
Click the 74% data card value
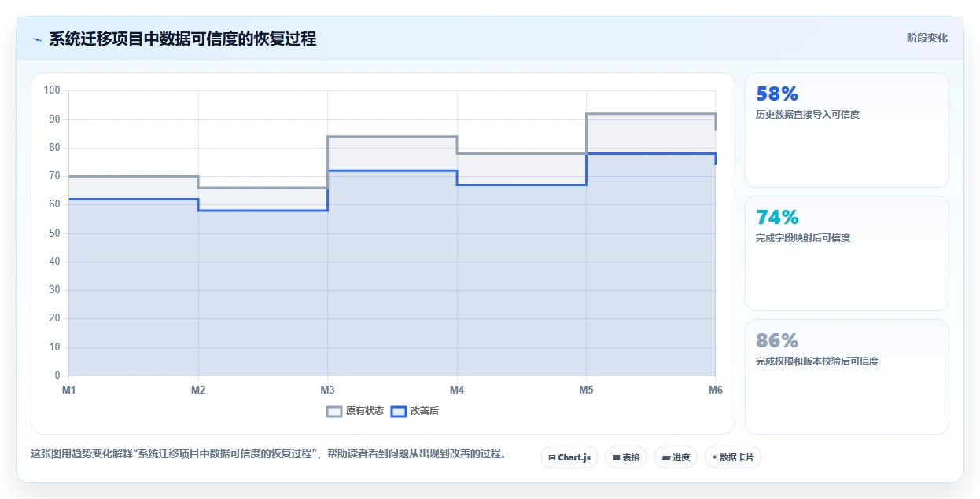pyautogui.click(x=777, y=217)
